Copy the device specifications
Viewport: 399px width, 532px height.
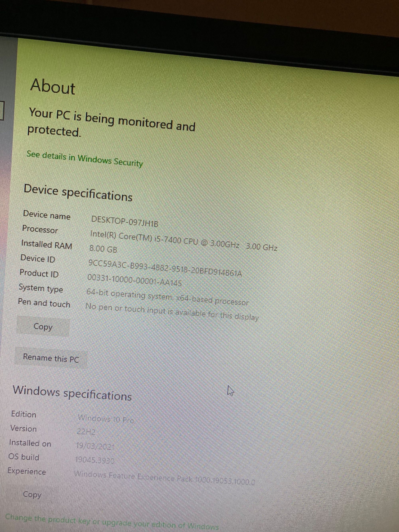tap(43, 327)
